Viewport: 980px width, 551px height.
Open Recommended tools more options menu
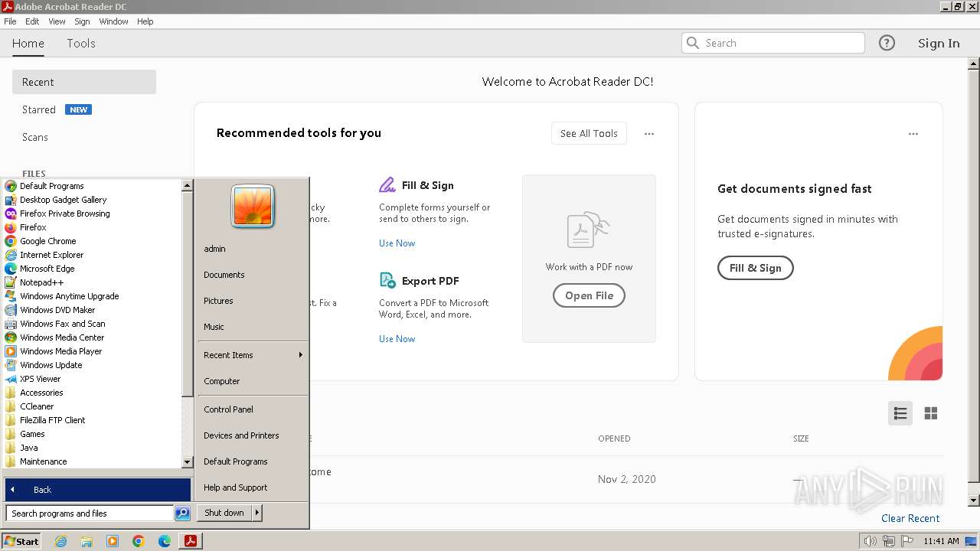(x=649, y=133)
